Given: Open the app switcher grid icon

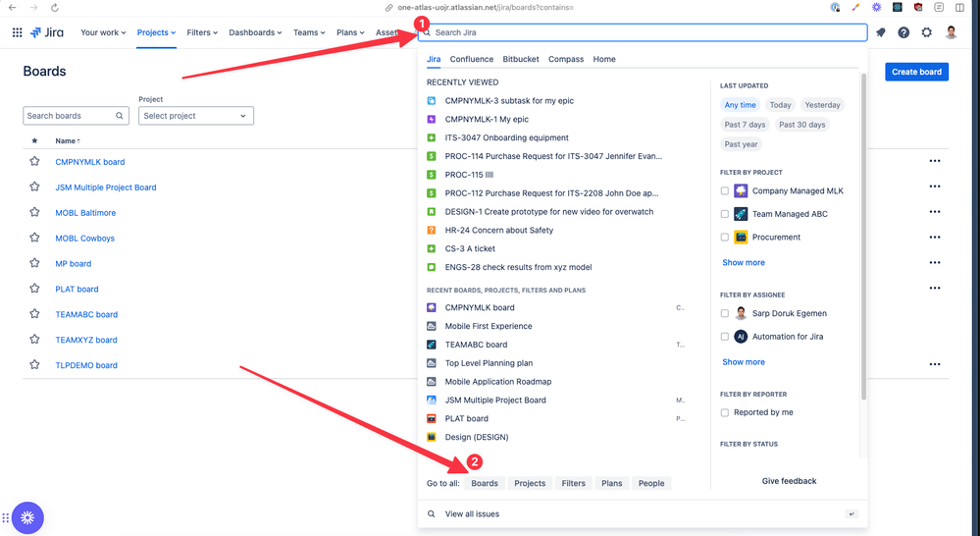Looking at the screenshot, I should coord(18,32).
